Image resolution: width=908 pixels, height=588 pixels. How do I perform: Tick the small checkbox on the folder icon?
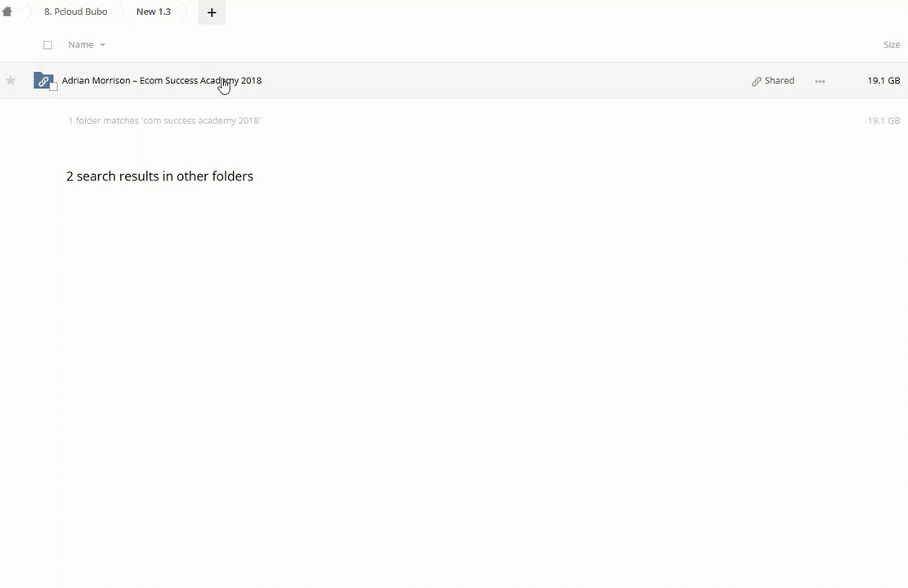(53, 87)
